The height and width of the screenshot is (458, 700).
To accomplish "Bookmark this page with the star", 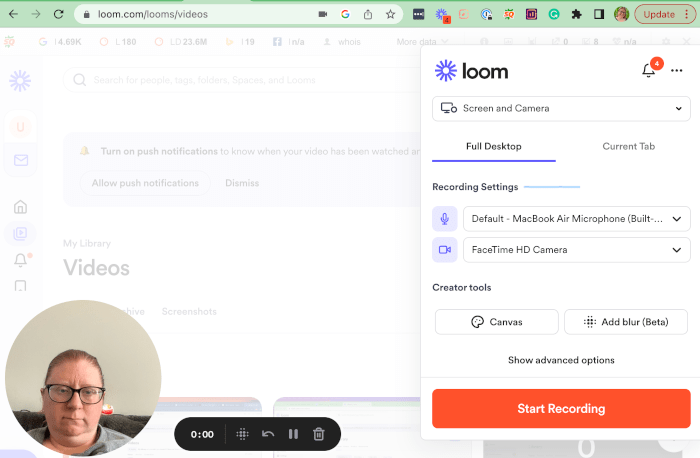I will pos(391,14).
